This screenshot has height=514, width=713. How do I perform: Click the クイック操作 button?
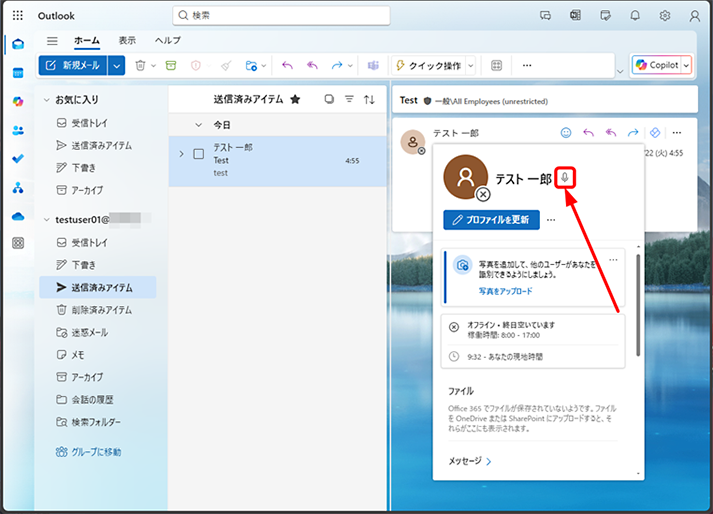(x=429, y=66)
